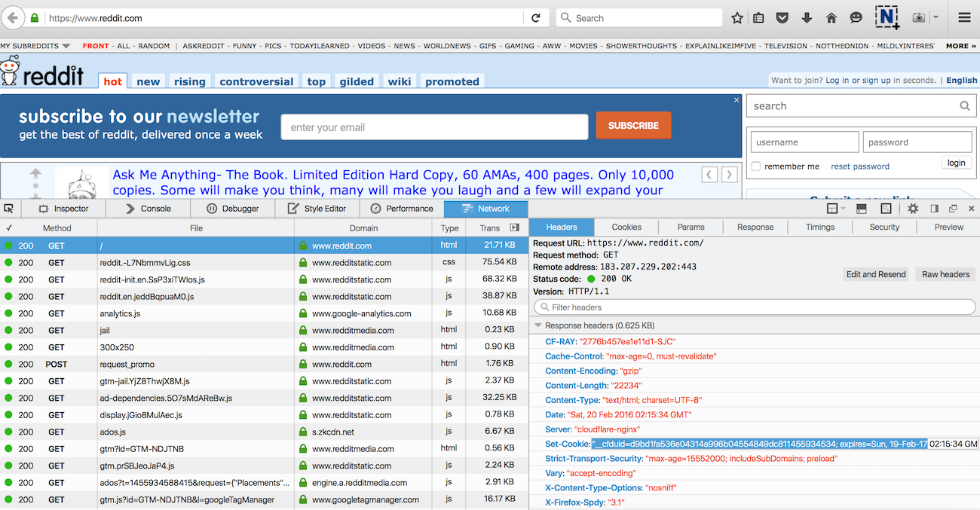Switch to the Cookies tab
Viewport: 980px width, 510px height.
[626, 227]
